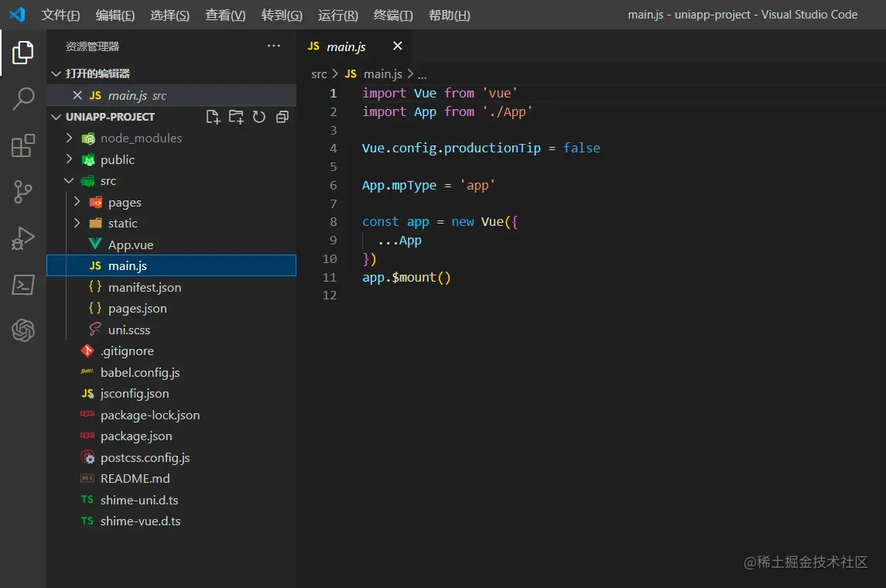Open the Run and Debug view

coord(23,238)
